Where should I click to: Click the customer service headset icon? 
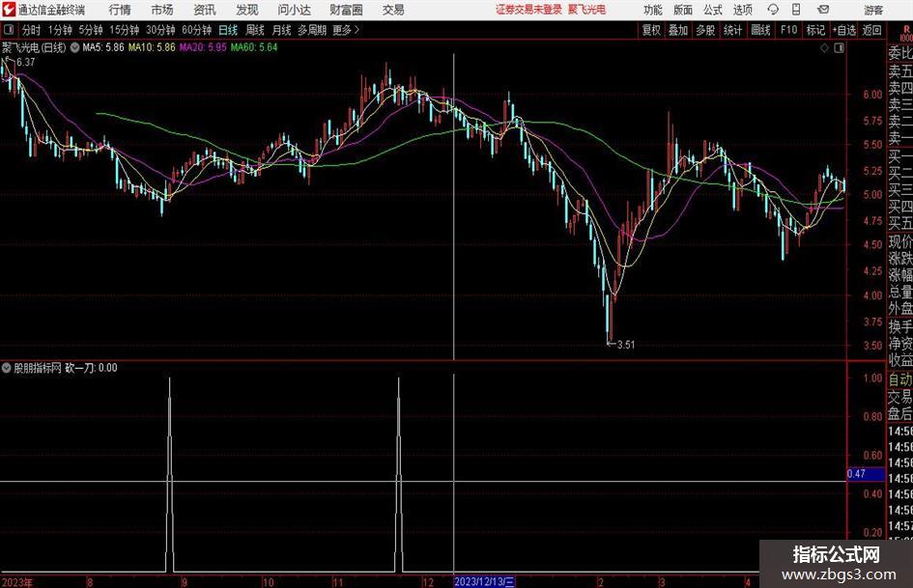click(773, 10)
